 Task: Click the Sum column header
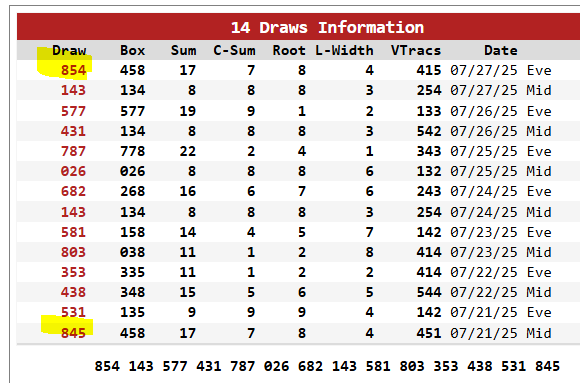click(x=183, y=50)
